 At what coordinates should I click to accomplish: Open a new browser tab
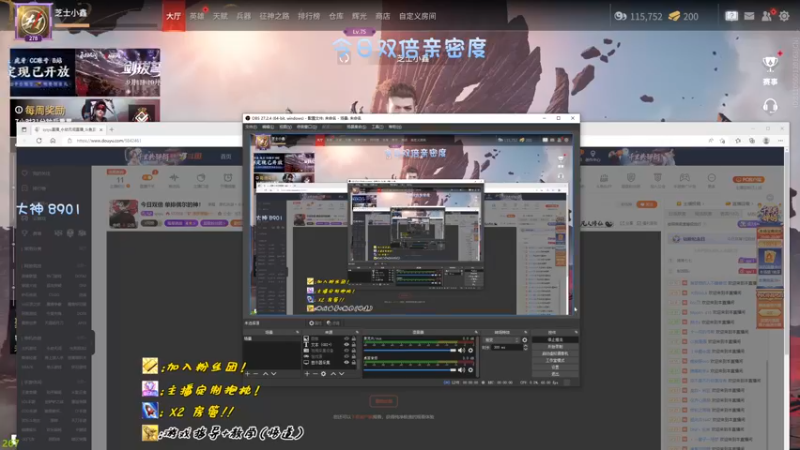pyautogui.click(x=111, y=130)
